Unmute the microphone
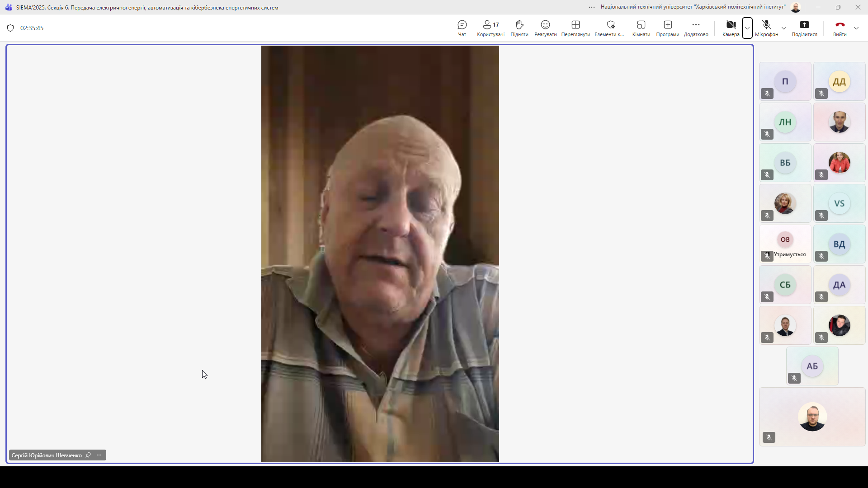 [766, 28]
